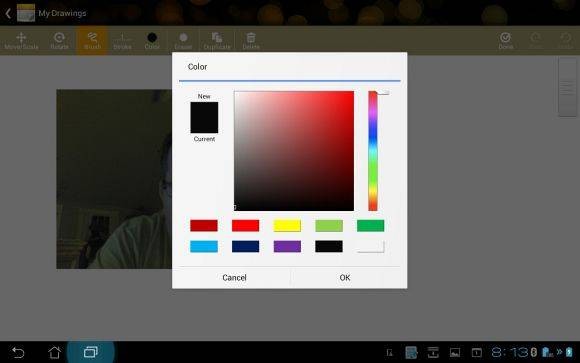Pick the dark red preset swatch
580x363 pixels.
point(204,225)
